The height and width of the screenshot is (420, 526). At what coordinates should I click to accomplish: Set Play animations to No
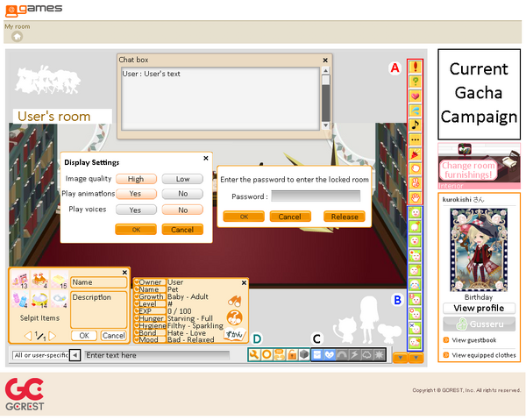point(182,194)
